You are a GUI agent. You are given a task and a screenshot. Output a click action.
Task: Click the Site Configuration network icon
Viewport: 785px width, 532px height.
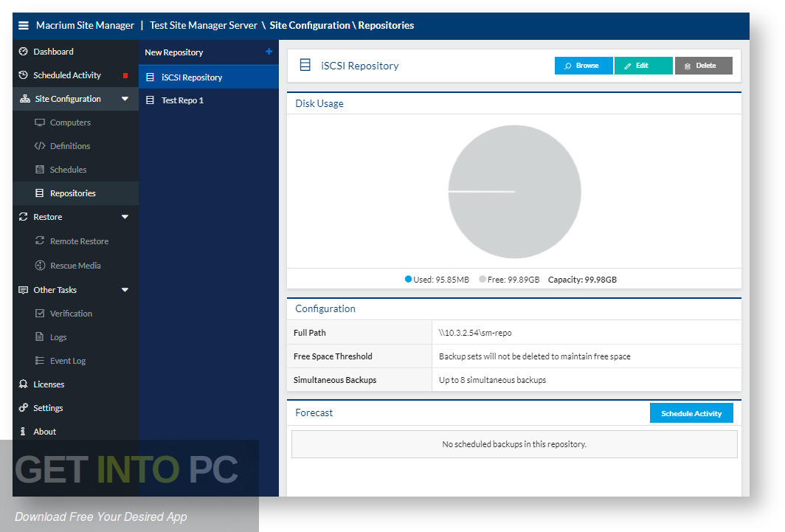coord(24,99)
